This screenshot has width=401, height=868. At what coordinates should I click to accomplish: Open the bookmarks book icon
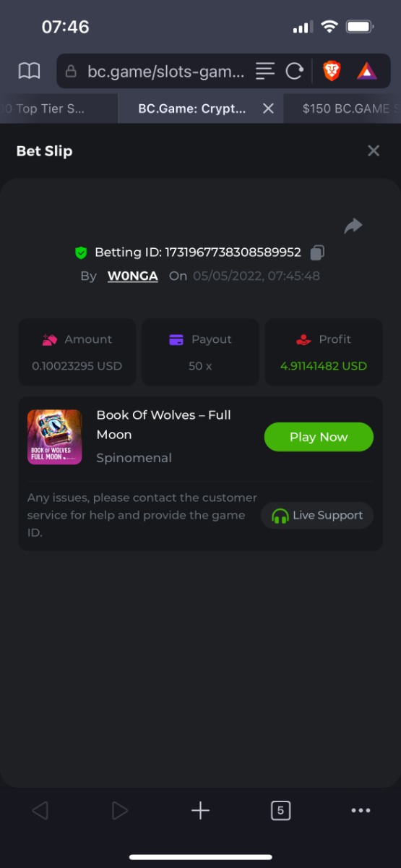29,71
